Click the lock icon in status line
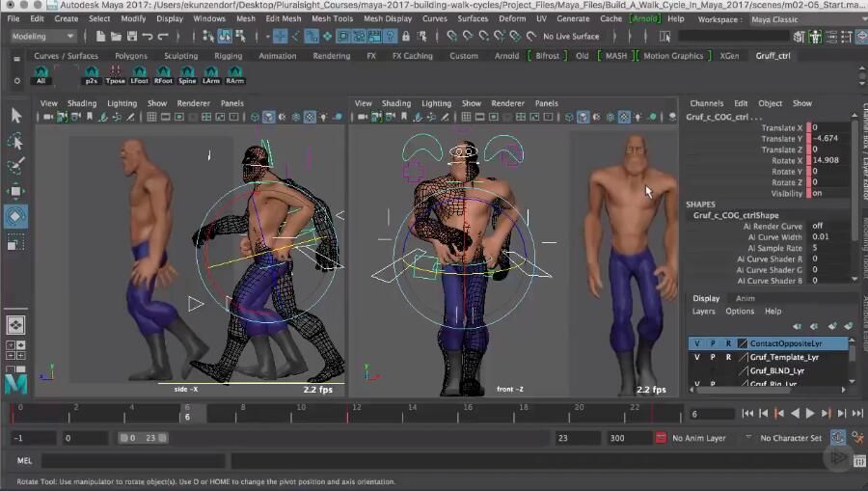 [x=406, y=37]
